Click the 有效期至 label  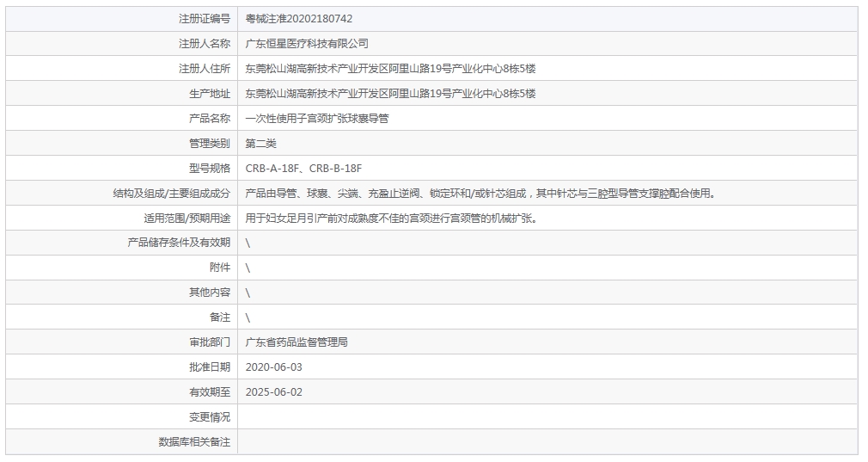(x=209, y=392)
